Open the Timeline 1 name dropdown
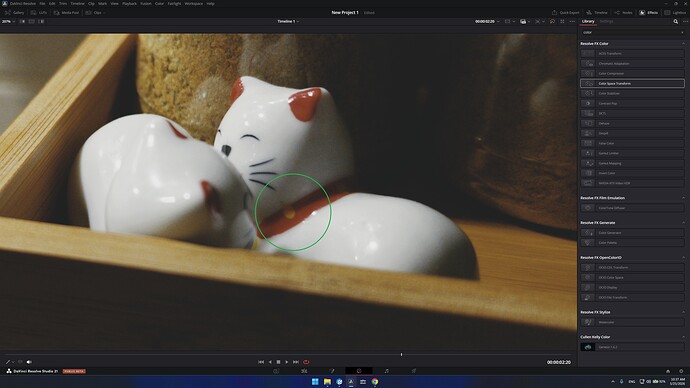690x388 pixels. 288,22
